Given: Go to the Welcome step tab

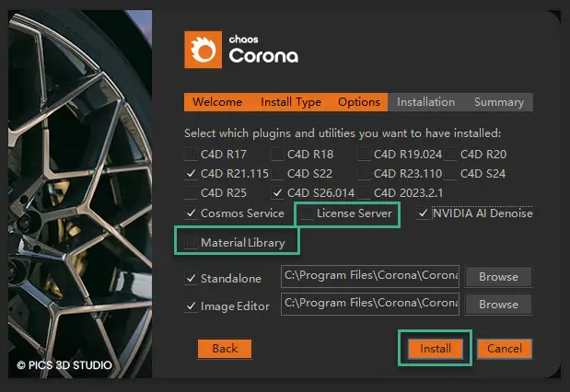Looking at the screenshot, I should click(217, 102).
